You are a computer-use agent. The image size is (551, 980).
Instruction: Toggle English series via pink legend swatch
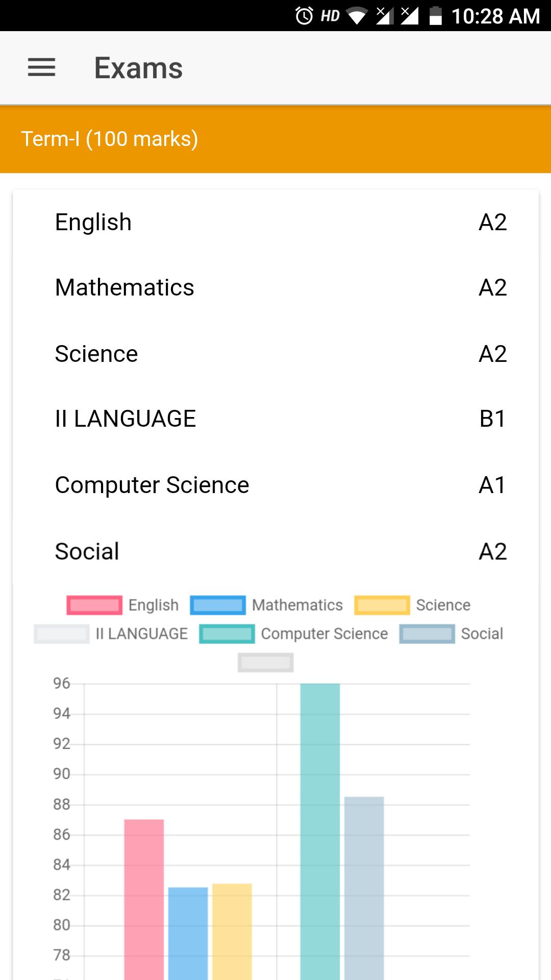[x=94, y=605]
